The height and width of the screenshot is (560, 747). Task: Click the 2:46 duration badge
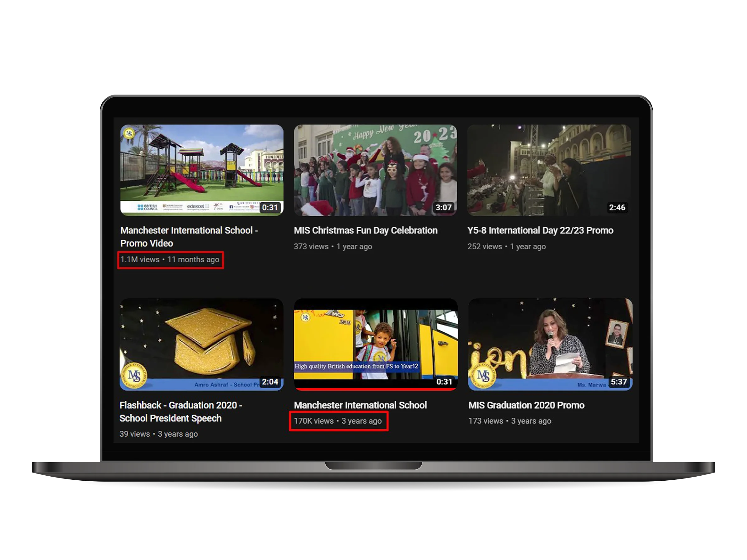[617, 208]
